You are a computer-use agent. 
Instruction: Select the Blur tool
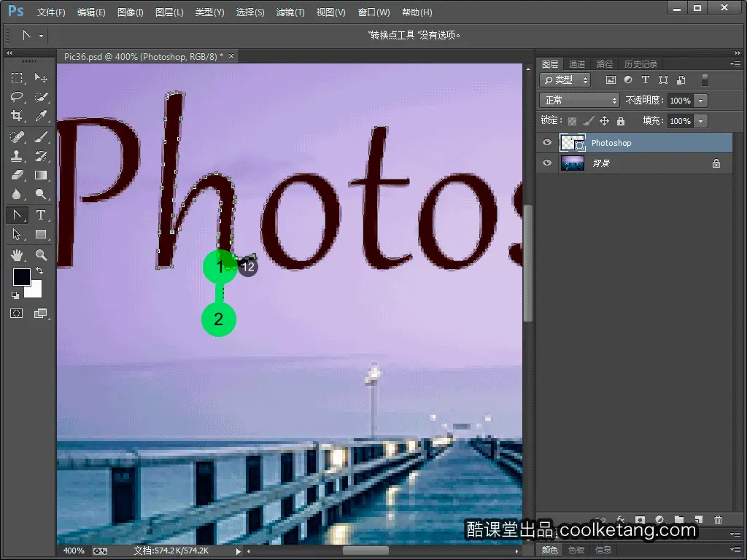(17, 194)
